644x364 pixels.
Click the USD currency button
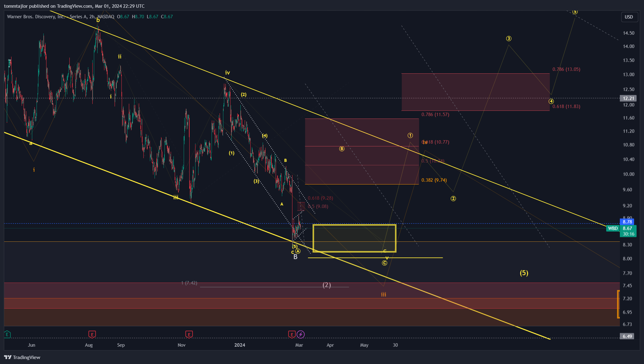pos(629,17)
